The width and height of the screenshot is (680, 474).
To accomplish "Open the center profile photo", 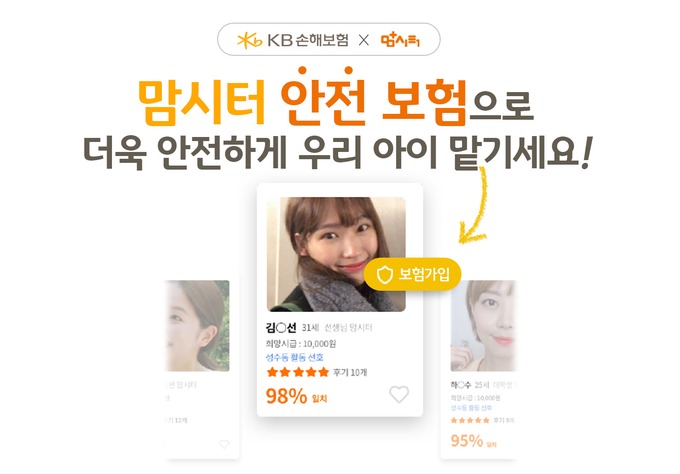I will click(336, 254).
